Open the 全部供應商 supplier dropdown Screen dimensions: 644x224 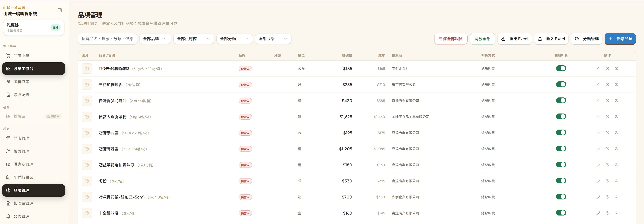click(193, 39)
